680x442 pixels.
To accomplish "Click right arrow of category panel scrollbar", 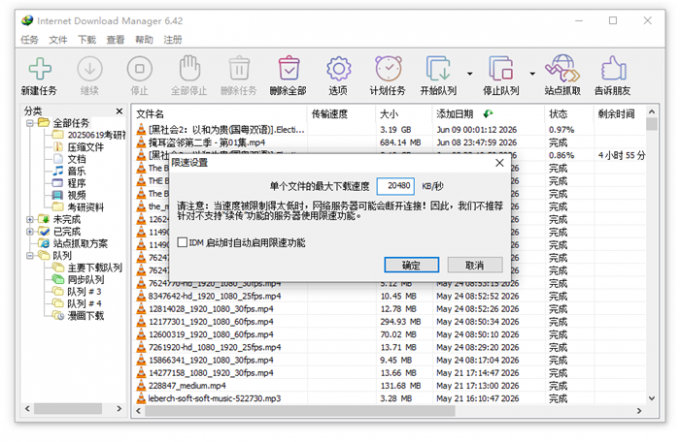I will [x=119, y=409].
